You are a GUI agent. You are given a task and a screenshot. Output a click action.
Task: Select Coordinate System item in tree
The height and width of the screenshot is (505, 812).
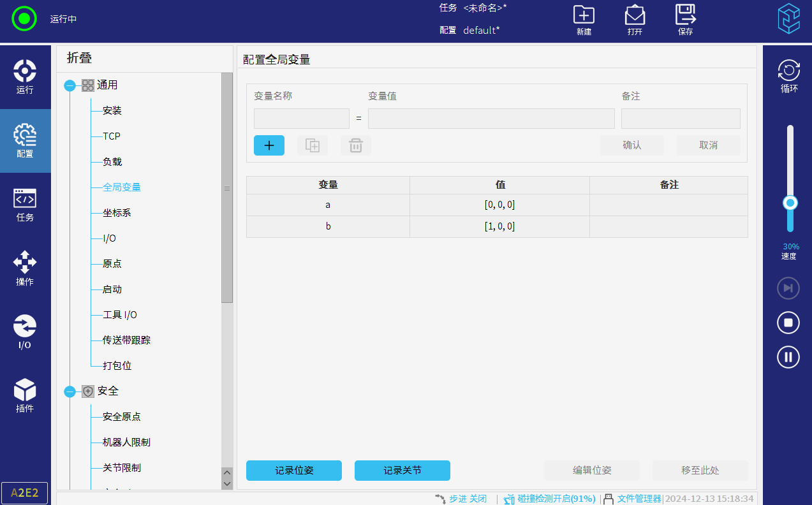[x=117, y=213]
